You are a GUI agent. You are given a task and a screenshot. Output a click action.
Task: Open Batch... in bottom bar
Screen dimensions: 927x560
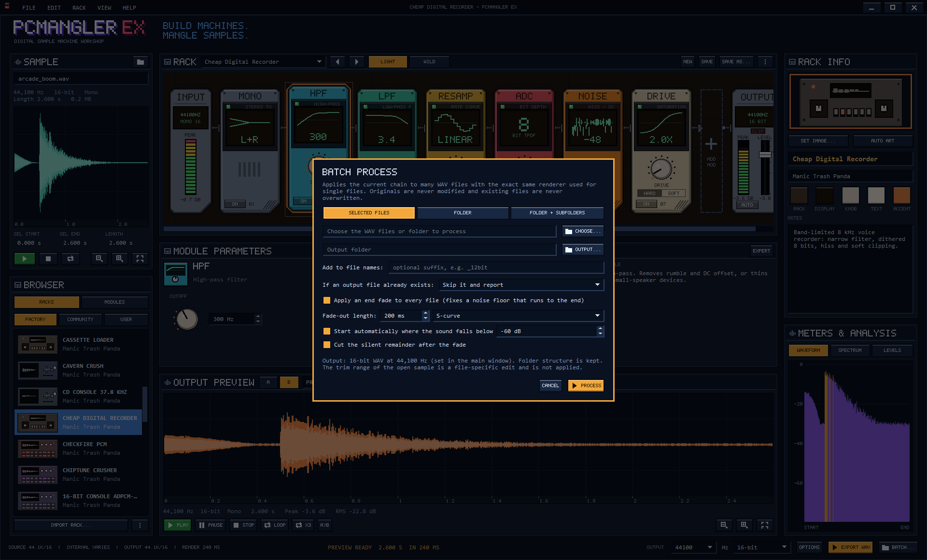point(898,547)
